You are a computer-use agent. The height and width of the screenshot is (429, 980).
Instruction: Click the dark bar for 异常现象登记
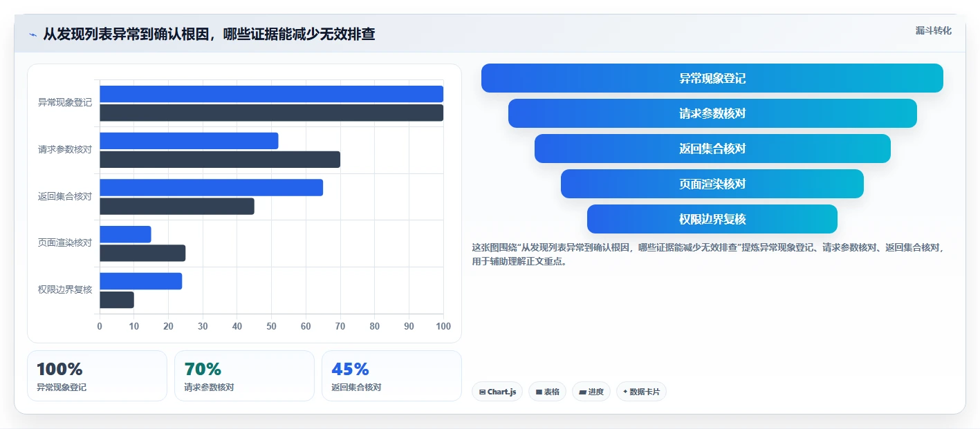pyautogui.click(x=271, y=113)
